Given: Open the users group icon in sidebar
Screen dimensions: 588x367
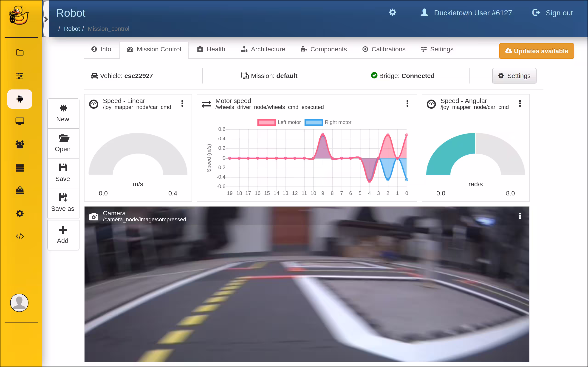Looking at the screenshot, I should point(20,144).
